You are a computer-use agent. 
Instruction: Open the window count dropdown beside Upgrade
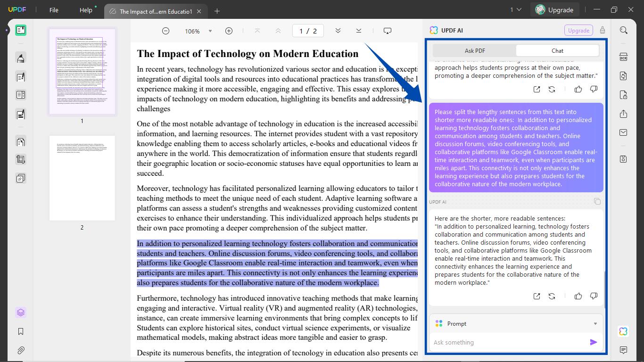pyautogui.click(x=515, y=9)
